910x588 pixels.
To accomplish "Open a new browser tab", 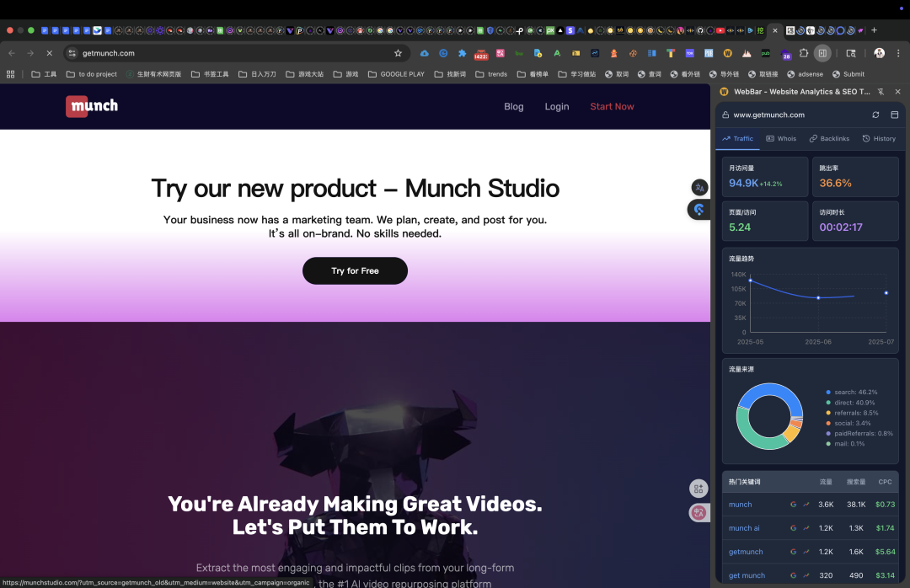I will click(874, 30).
